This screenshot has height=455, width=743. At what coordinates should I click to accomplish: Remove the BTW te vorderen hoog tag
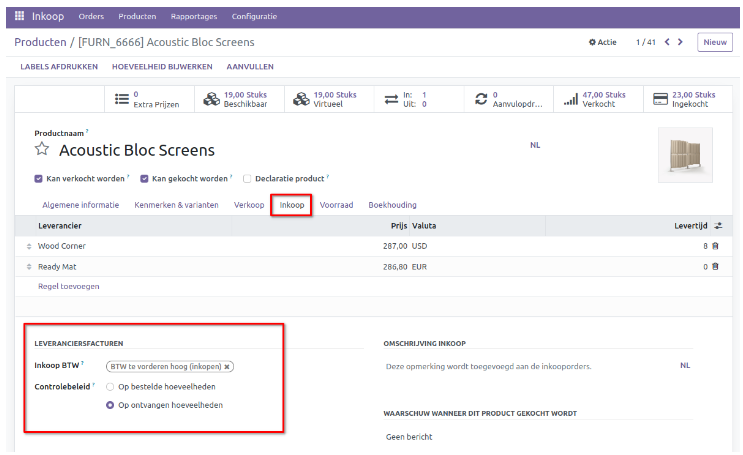(227, 366)
